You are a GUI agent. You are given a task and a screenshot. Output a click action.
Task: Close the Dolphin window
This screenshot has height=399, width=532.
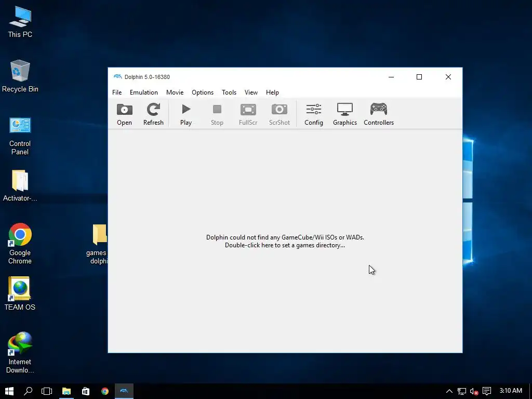pos(448,77)
